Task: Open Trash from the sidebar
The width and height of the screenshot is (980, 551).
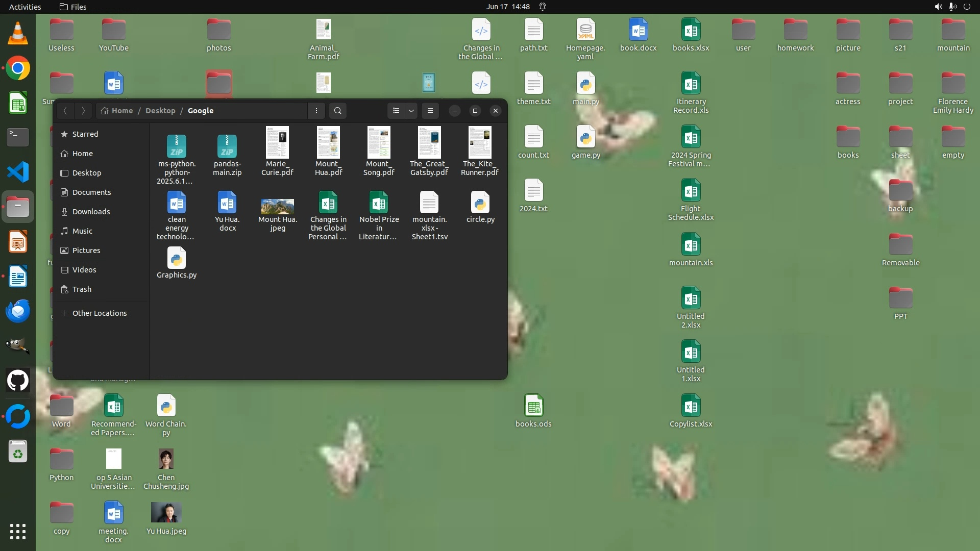Action: coord(82,289)
